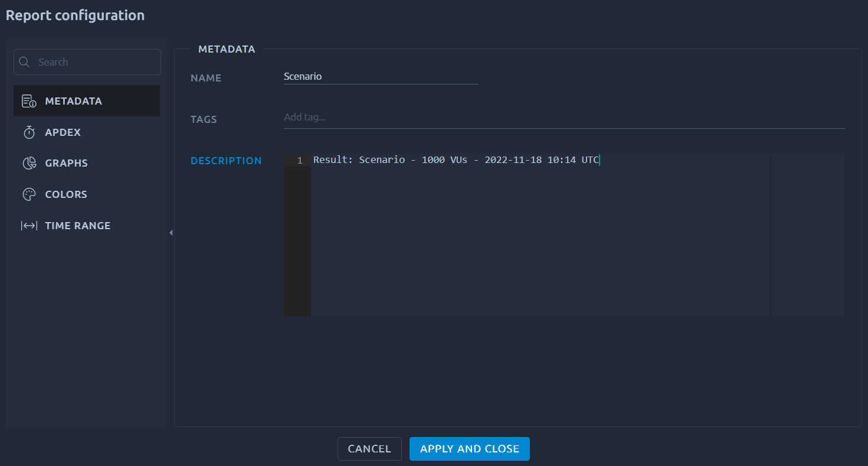Focus the Search field
The height and width of the screenshot is (466, 868).
(87, 62)
